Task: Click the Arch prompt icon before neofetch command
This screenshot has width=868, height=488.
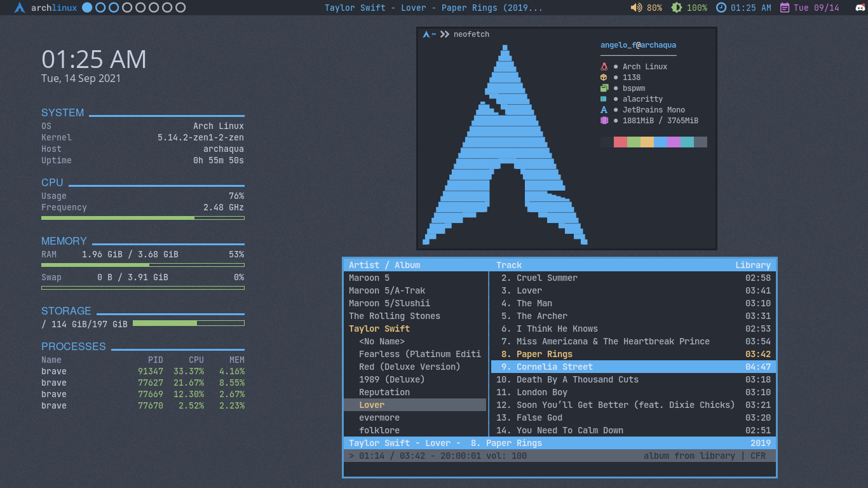Action: tap(426, 34)
